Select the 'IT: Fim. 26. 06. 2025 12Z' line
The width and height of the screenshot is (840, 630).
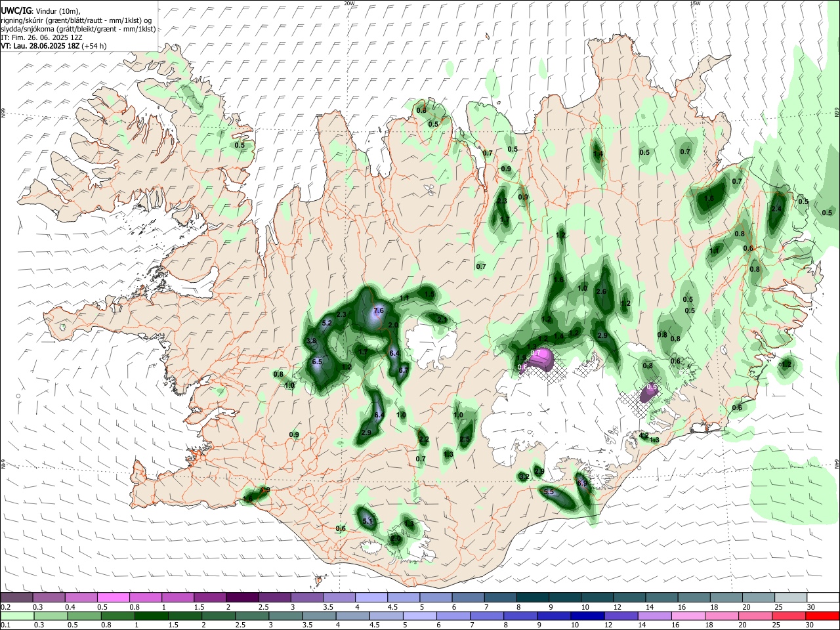(42, 37)
